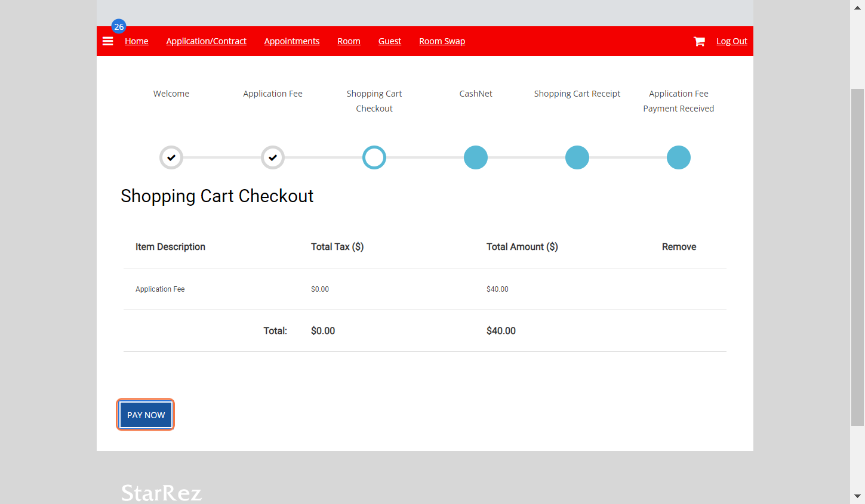Image resolution: width=865 pixels, height=504 pixels.
Task: Click the Welcome step label
Action: [x=171, y=94]
